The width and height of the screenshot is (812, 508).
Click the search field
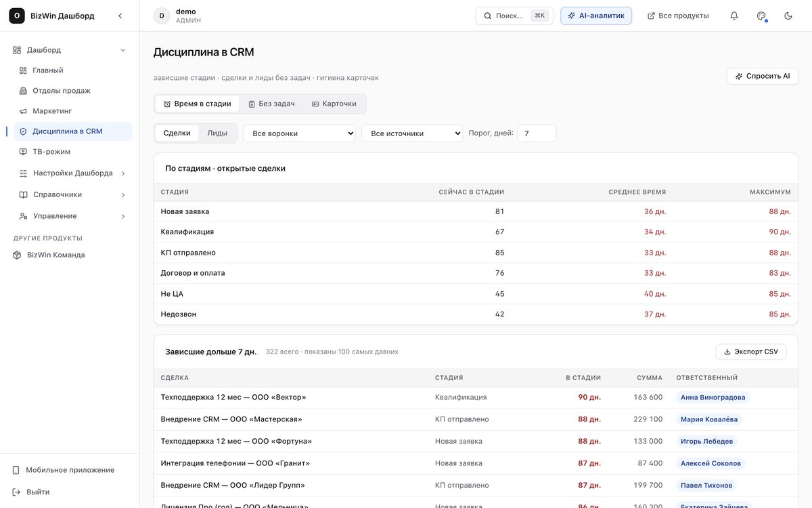(x=514, y=16)
